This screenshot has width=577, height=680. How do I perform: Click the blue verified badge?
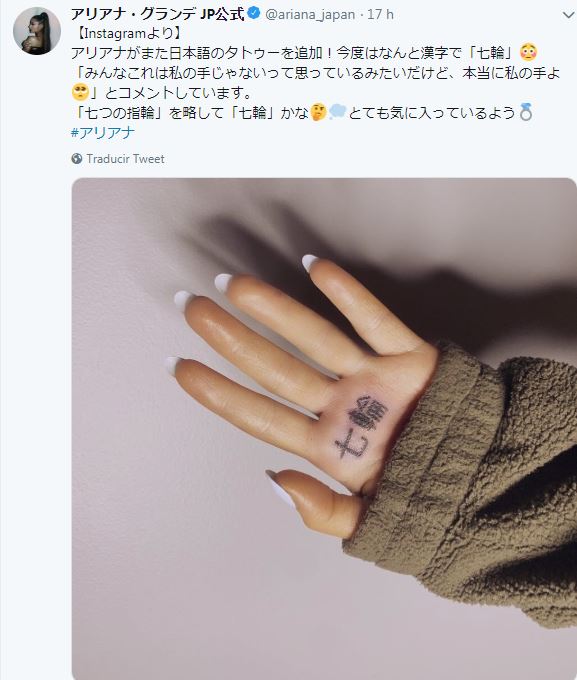click(x=253, y=14)
